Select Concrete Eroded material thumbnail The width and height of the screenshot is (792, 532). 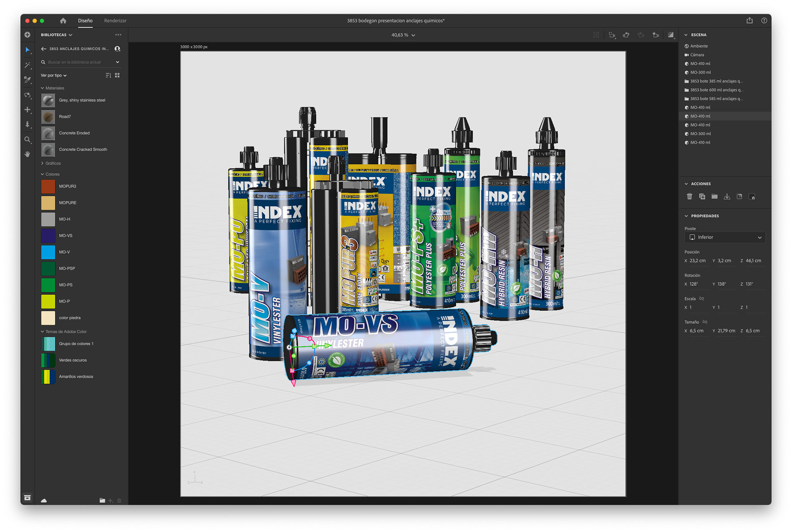tap(48, 133)
